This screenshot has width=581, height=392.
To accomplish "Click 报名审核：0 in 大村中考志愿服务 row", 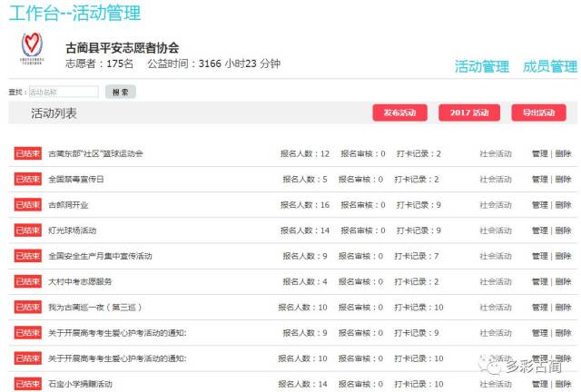I will tap(360, 281).
